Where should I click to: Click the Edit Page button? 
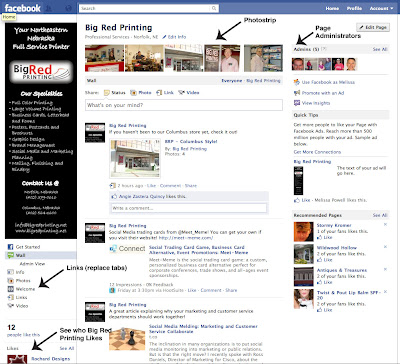pyautogui.click(x=373, y=27)
